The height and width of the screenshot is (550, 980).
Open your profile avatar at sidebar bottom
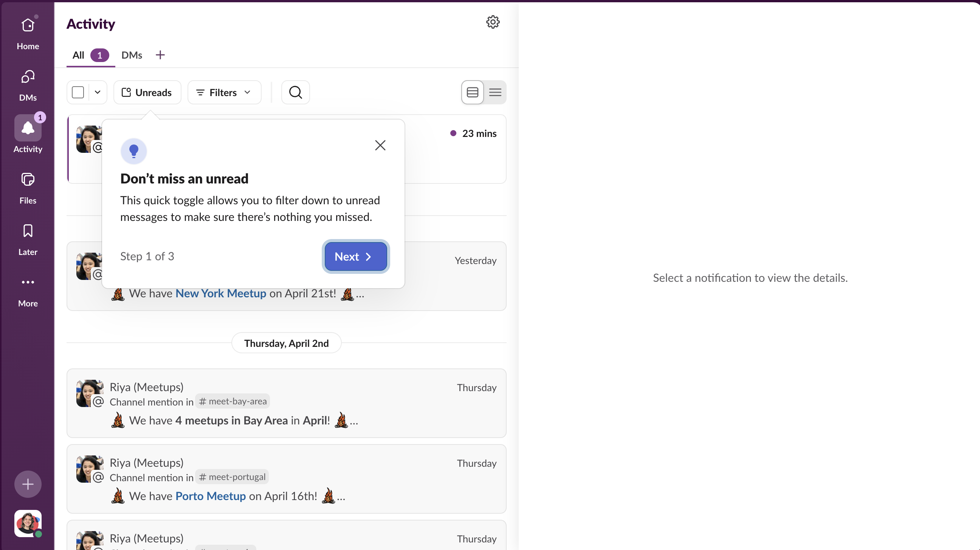click(x=27, y=523)
